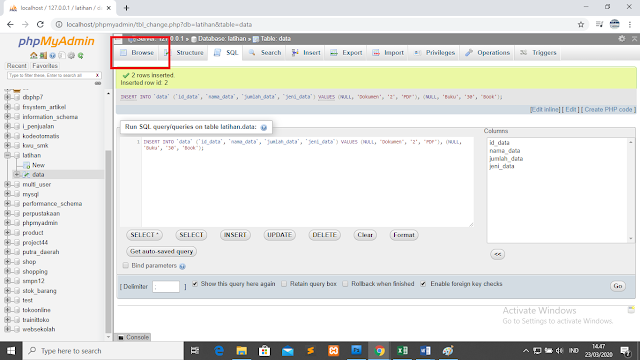Enable Bind parameters checkbox
This screenshot has height=360, width=640.
coord(126,266)
